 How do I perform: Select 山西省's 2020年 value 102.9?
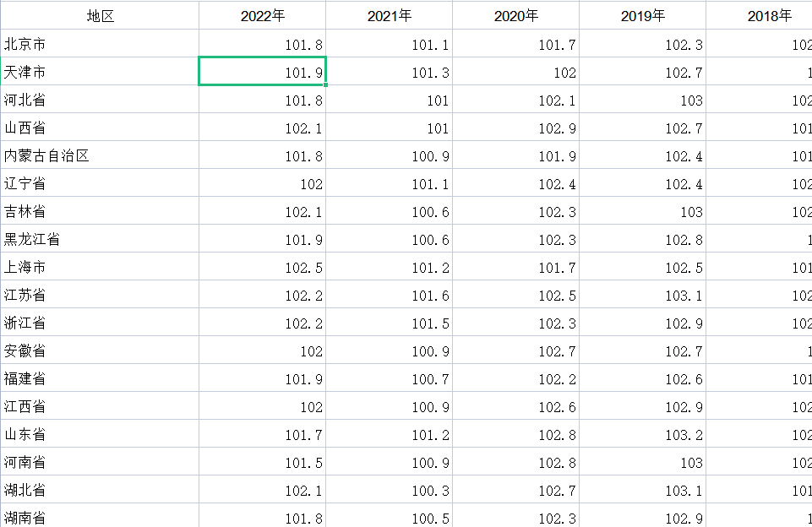tap(515, 128)
